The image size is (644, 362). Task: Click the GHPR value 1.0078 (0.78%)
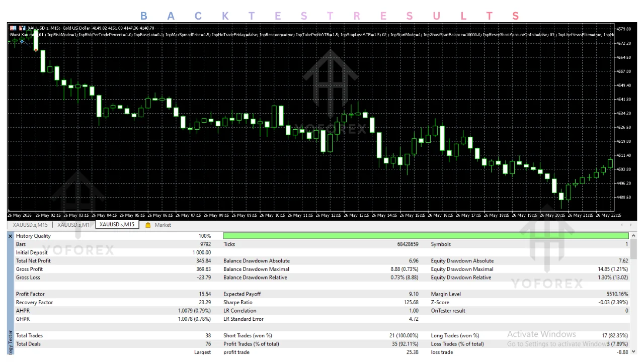(x=195, y=319)
